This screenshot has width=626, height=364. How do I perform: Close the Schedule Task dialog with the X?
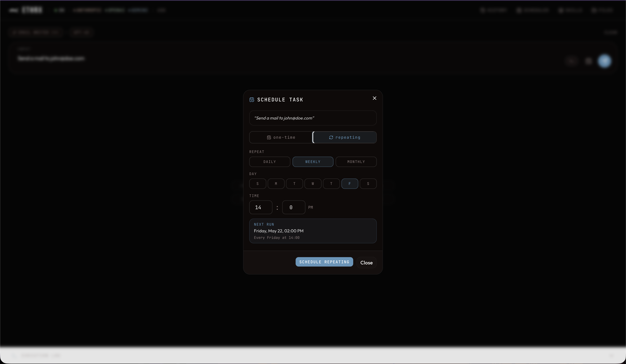(x=374, y=98)
